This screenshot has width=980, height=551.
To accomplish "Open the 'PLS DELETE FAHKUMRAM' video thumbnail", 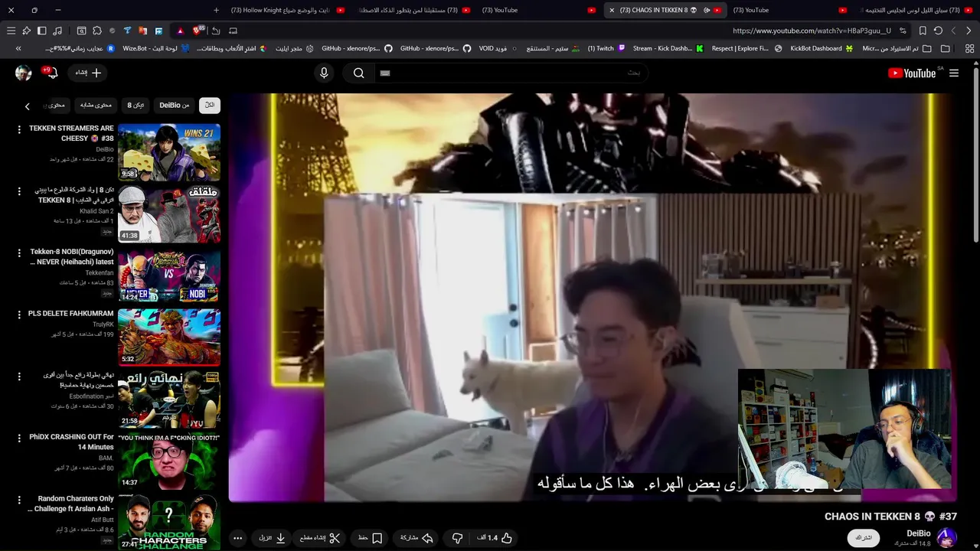I will coord(169,337).
